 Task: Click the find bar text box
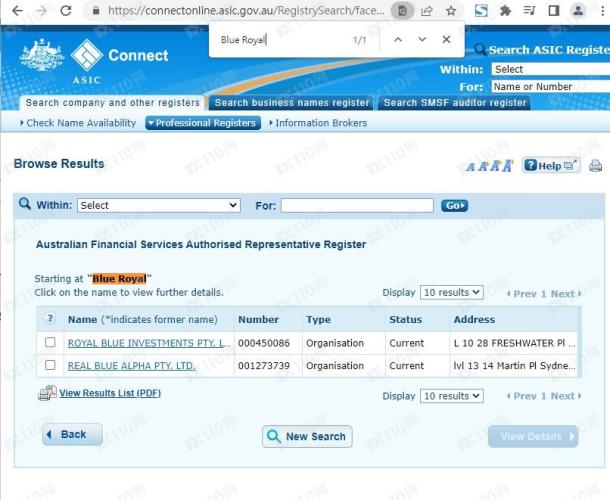point(282,39)
